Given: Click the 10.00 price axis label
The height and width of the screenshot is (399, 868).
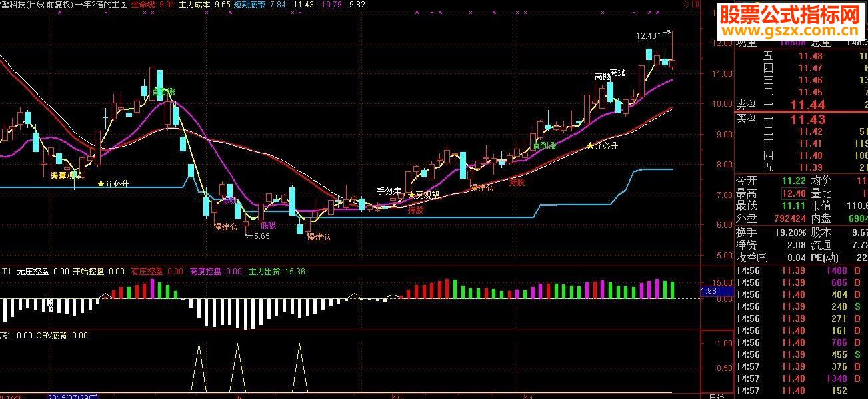Looking at the screenshot, I should pos(723,103).
